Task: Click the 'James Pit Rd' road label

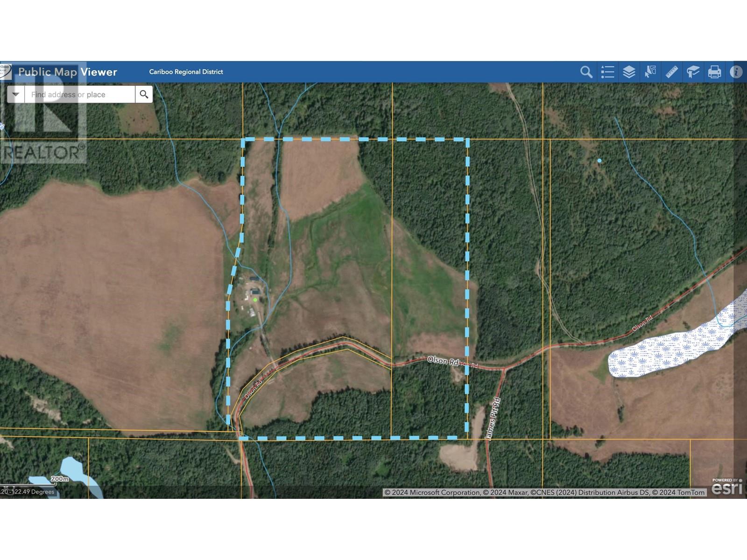Action: 493,419
